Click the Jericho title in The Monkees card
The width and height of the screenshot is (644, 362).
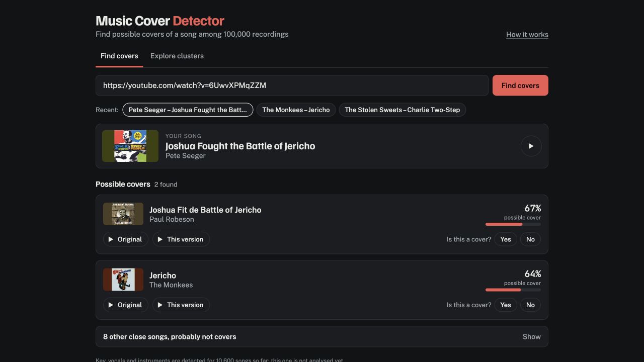(163, 276)
